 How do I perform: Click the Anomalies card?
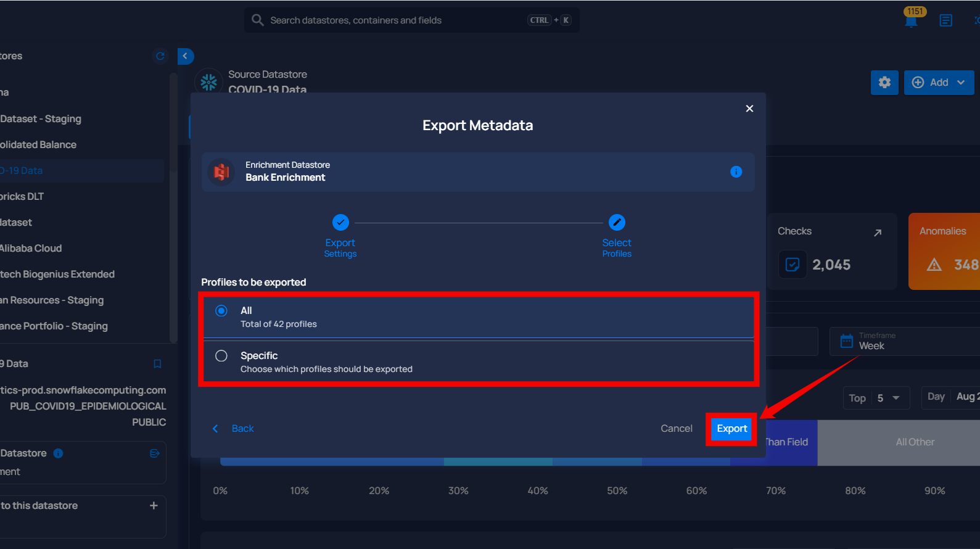944,252
